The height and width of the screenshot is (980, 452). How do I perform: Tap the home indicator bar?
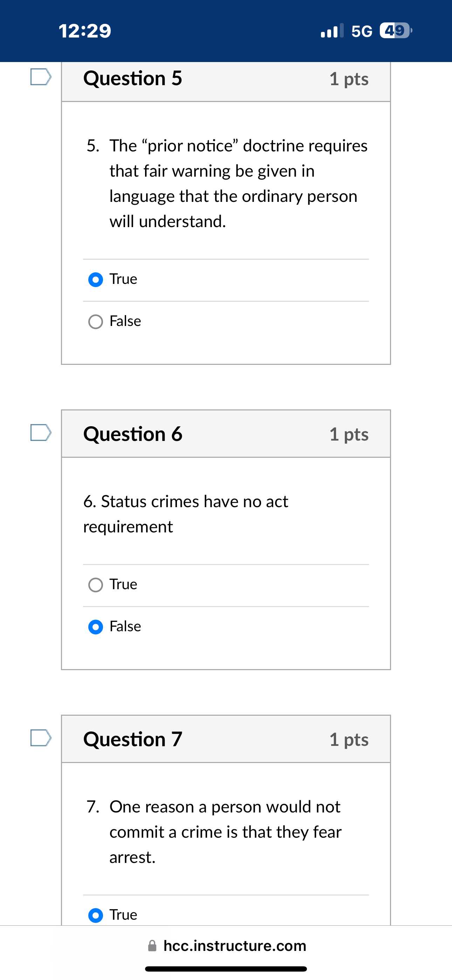pos(226,968)
